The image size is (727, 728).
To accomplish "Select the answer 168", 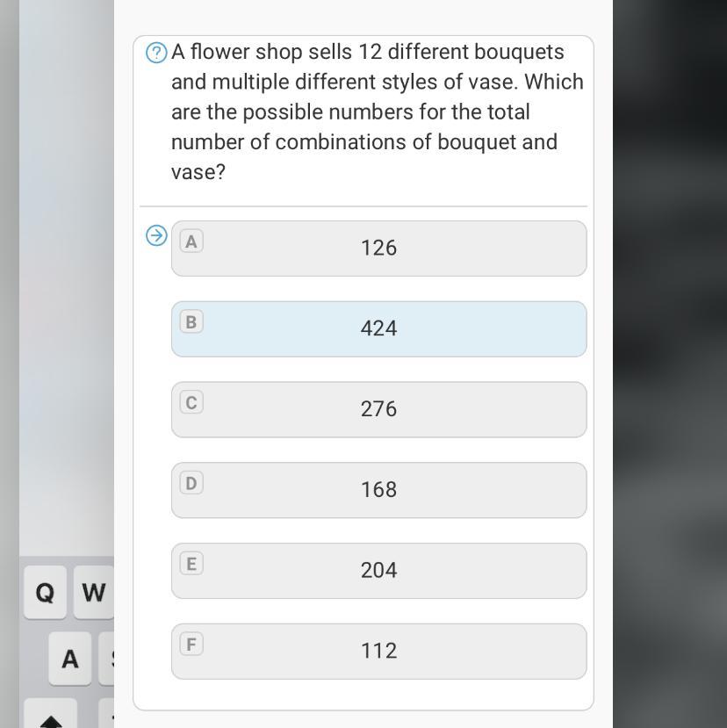I will 378,490.
